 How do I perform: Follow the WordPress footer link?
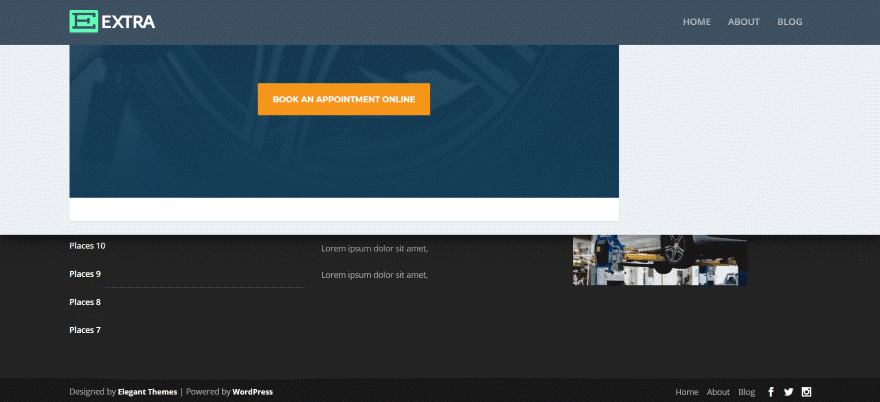252,392
